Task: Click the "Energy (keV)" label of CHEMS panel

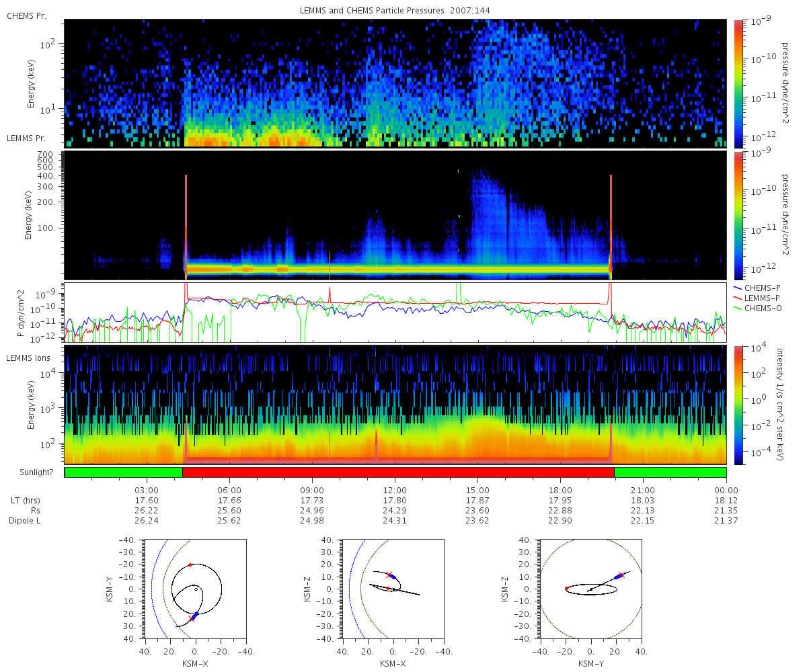Action: (x=31, y=84)
